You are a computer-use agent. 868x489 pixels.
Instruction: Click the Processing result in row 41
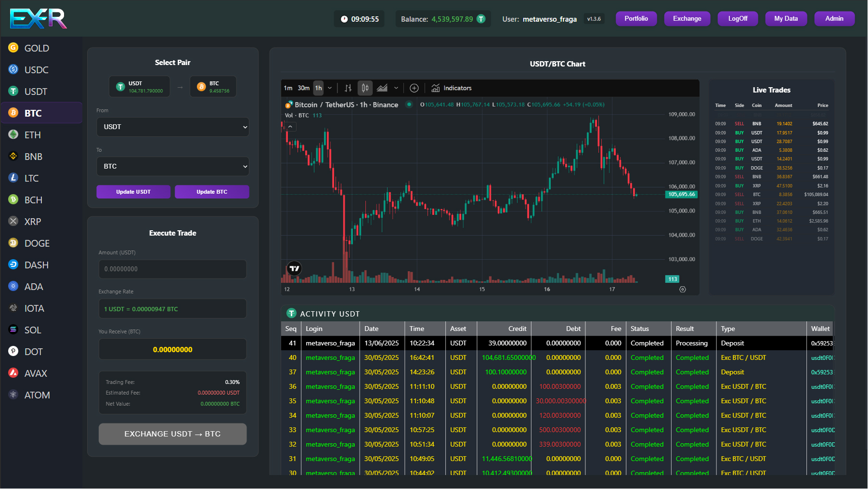coord(691,343)
